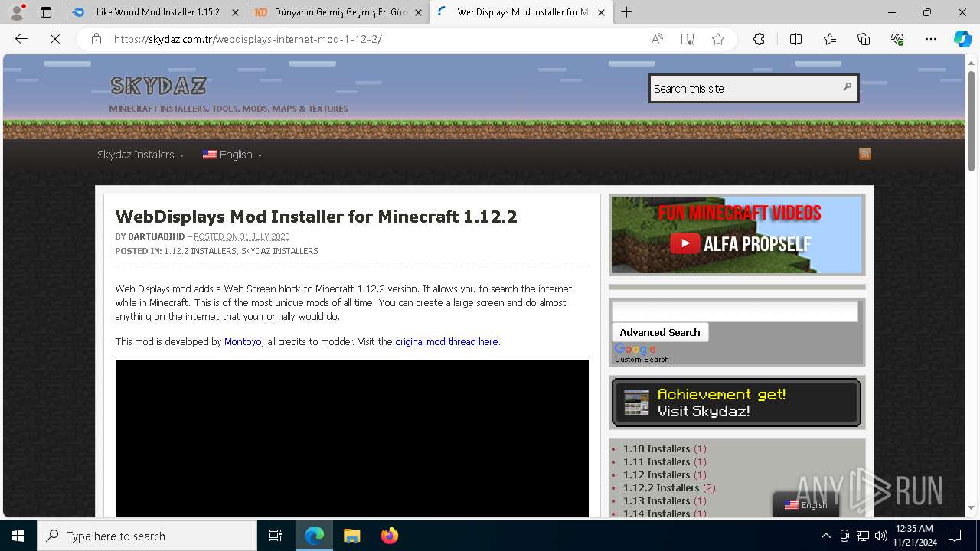The height and width of the screenshot is (551, 980).
Task: Visit the original mod thread here link
Action: tap(446, 341)
